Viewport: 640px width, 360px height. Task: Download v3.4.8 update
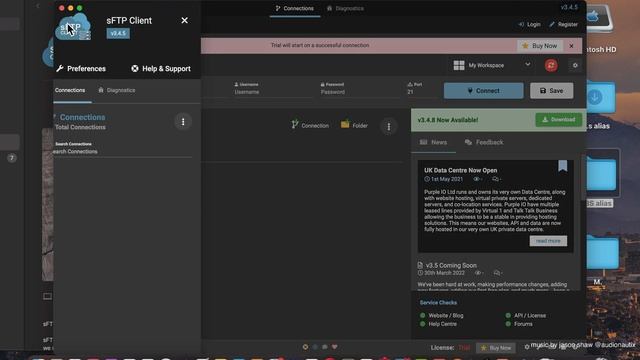click(x=558, y=120)
